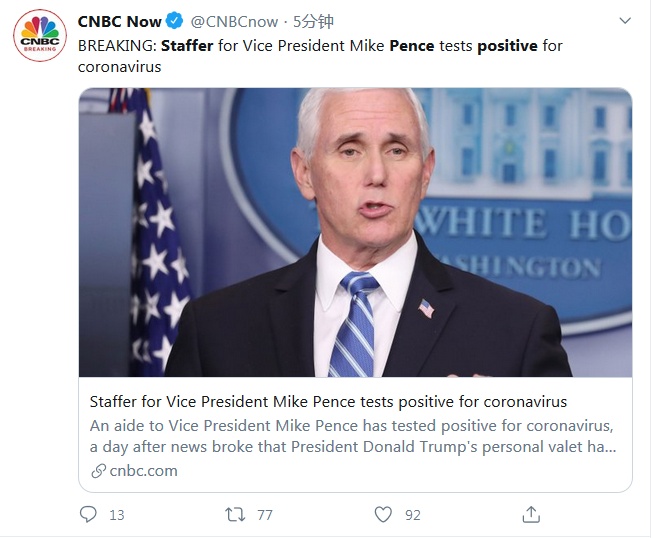Screen dimensions: 653x538
Task: Click the article preview description text
Action: [350, 436]
